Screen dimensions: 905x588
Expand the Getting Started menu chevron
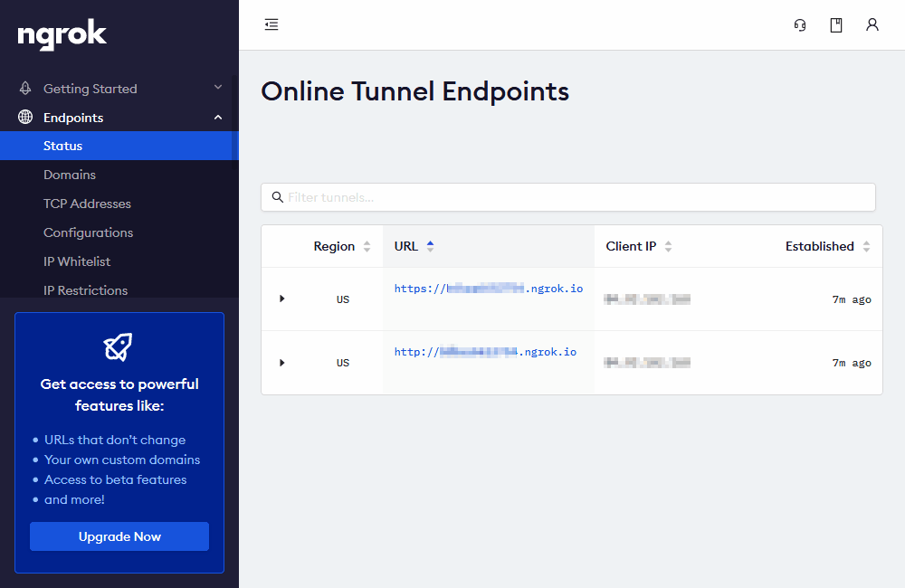click(x=217, y=87)
